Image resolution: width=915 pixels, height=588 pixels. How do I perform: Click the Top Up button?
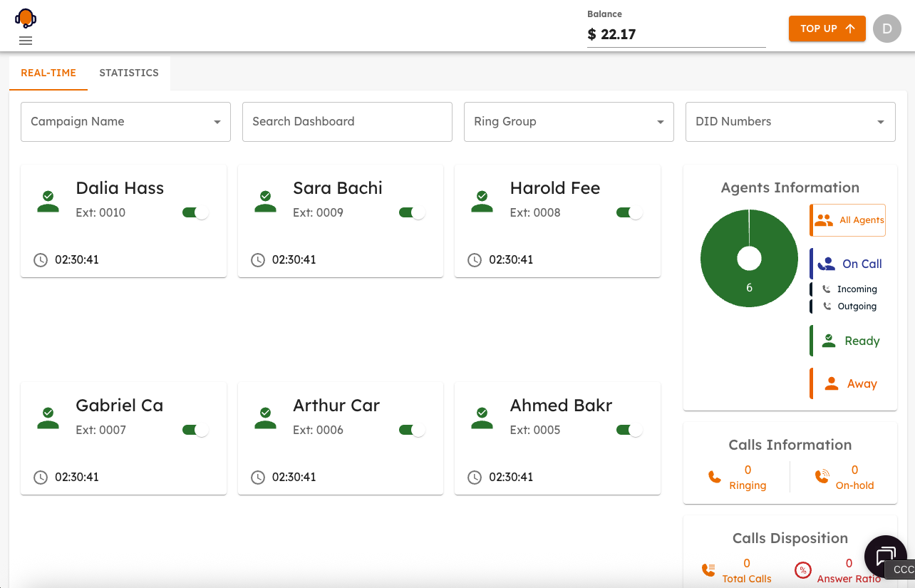tap(827, 29)
